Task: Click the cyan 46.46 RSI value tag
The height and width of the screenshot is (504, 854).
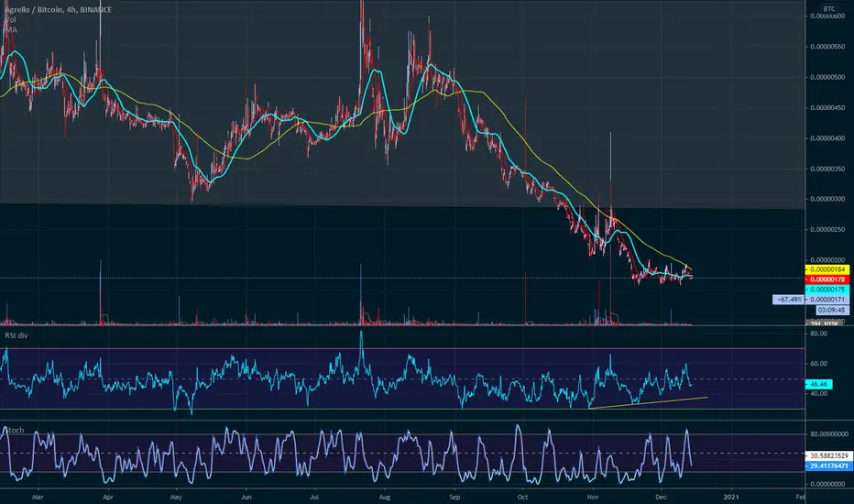Action: pos(818,384)
